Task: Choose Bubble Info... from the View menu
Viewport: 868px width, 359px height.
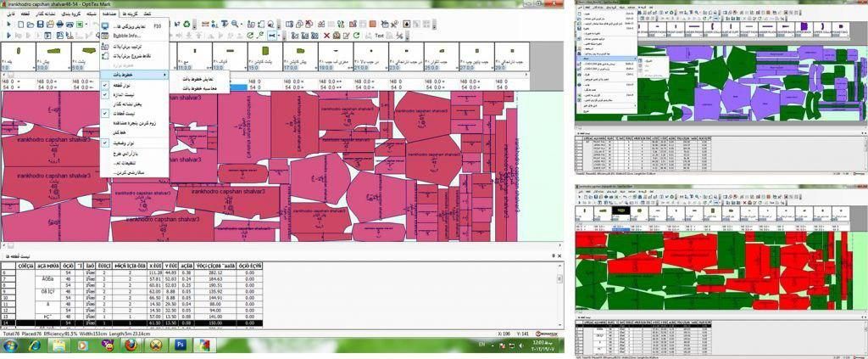Action: pos(135,36)
